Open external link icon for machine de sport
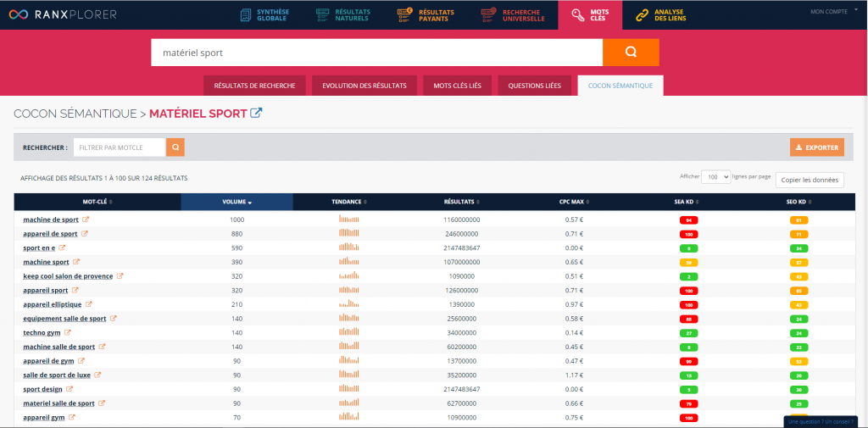 click(x=86, y=220)
